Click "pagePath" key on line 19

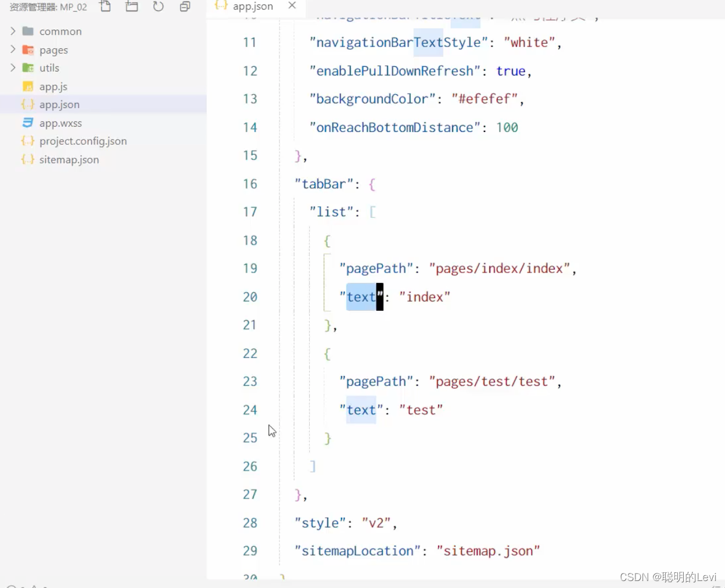pos(376,268)
